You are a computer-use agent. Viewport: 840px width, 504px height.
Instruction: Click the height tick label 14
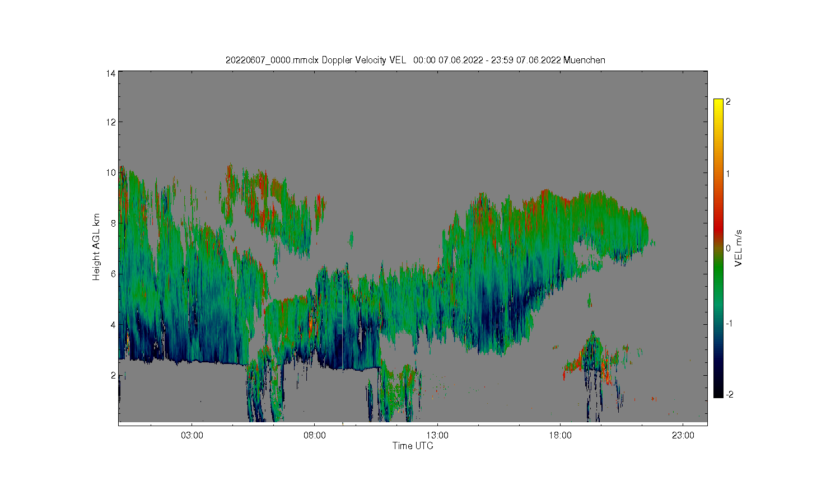(111, 73)
